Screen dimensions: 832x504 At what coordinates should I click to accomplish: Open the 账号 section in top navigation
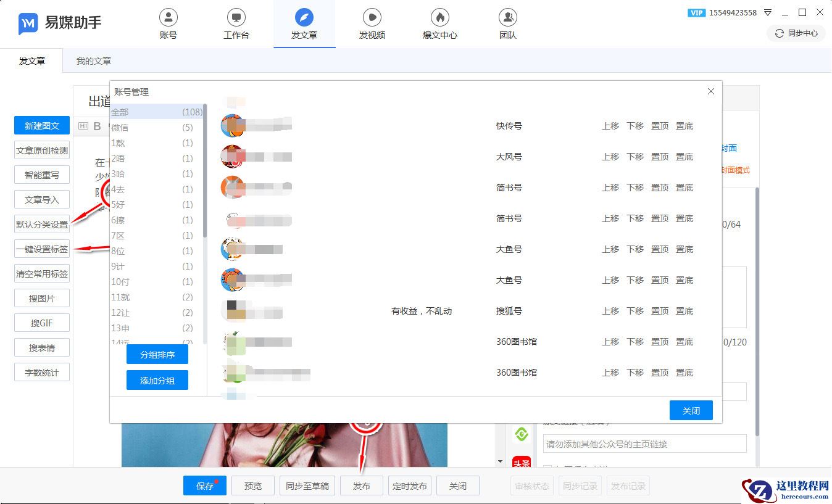(168, 25)
